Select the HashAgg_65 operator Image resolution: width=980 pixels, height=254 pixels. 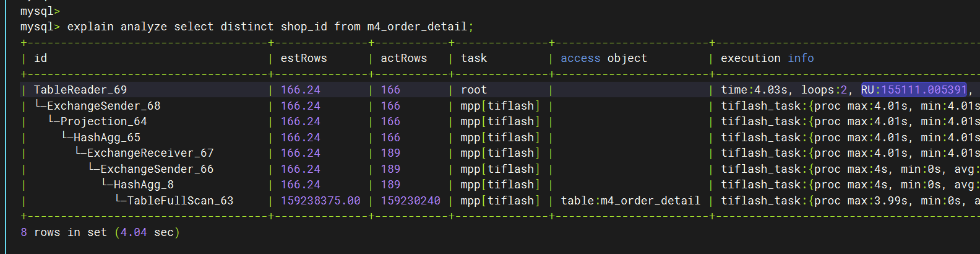106,138
